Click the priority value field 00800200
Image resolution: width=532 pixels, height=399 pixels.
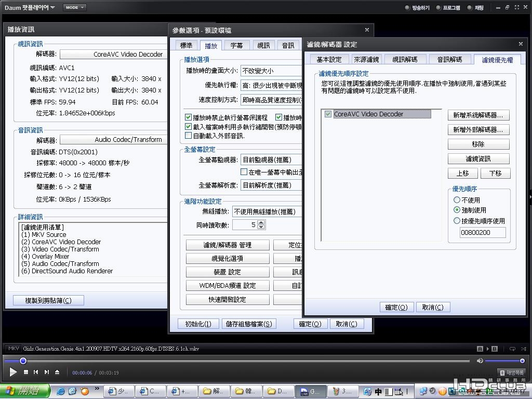[483, 232]
